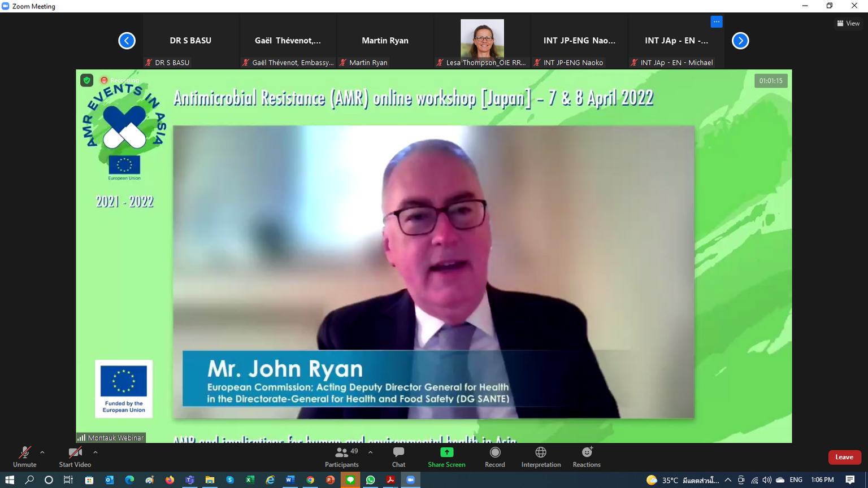Expand audio options arrow beside Unmute
Viewport: 868px width, 488px height.
(x=42, y=452)
